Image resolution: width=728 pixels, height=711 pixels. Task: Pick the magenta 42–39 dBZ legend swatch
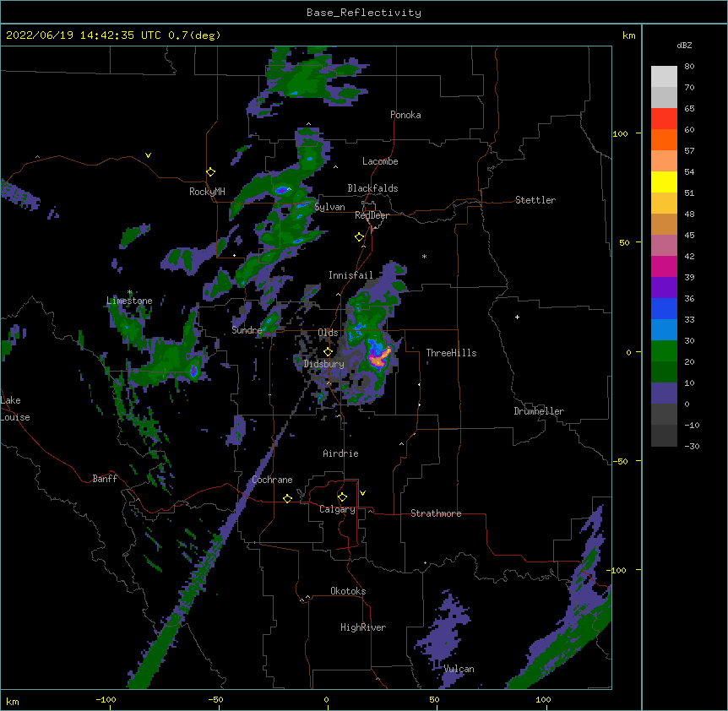664,266
